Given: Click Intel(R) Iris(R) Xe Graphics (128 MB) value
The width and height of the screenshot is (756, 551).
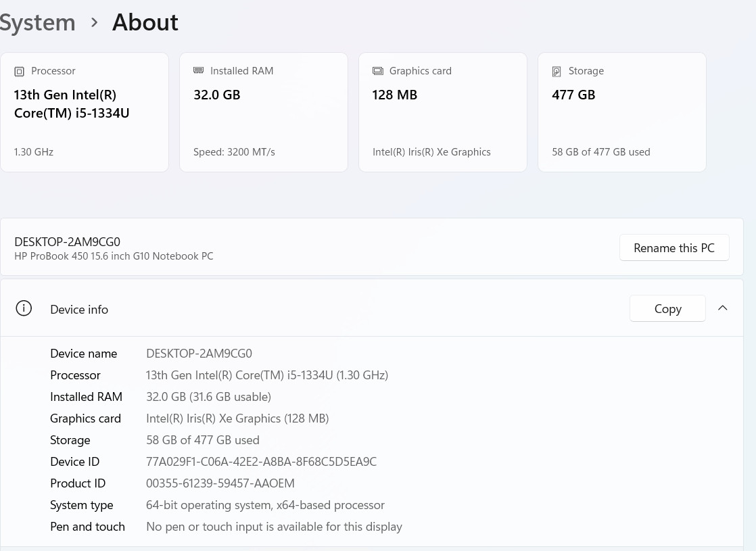Looking at the screenshot, I should coord(238,418).
